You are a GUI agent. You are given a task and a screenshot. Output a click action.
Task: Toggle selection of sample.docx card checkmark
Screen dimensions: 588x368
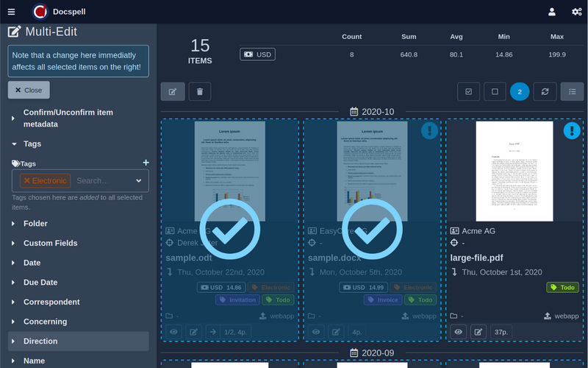point(372,229)
